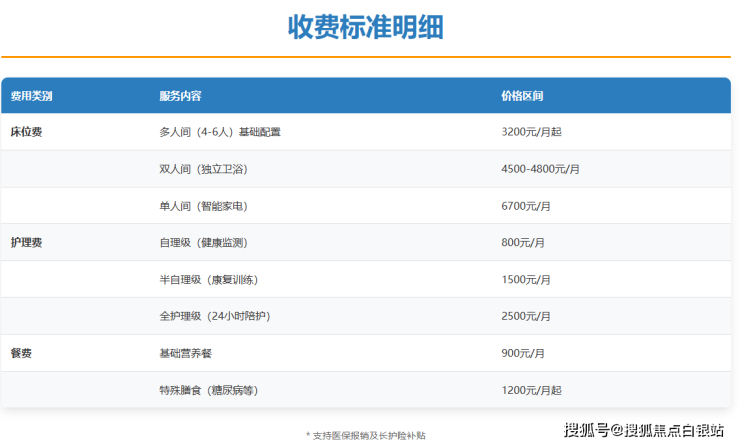Screen dimensions: 740x446
Task: Click the 餐费 category cell
Action: 20,354
